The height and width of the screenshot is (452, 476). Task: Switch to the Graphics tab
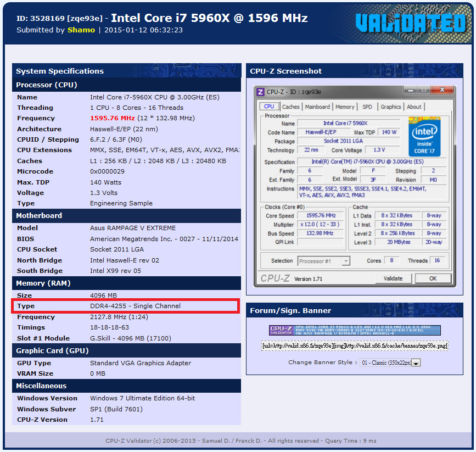(x=390, y=107)
